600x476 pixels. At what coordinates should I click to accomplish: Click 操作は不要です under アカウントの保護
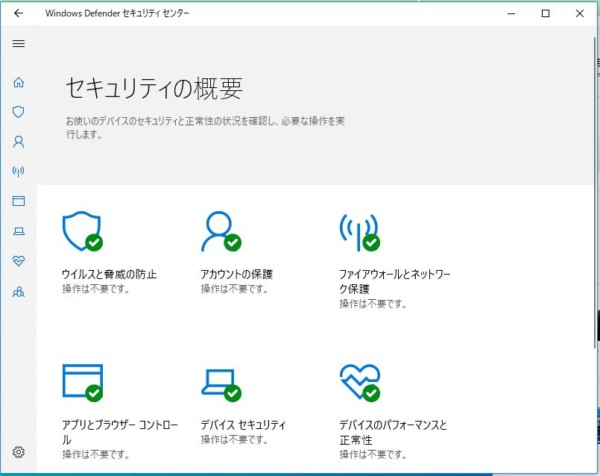coord(234,289)
